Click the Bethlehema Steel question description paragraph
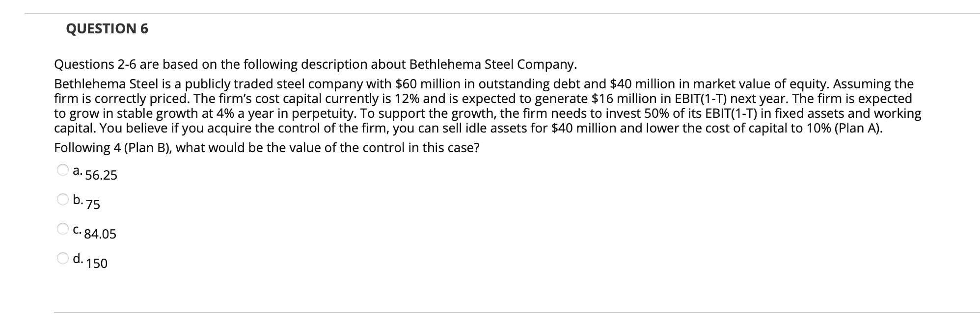Viewport: 980px width, 320px height. coord(491,106)
